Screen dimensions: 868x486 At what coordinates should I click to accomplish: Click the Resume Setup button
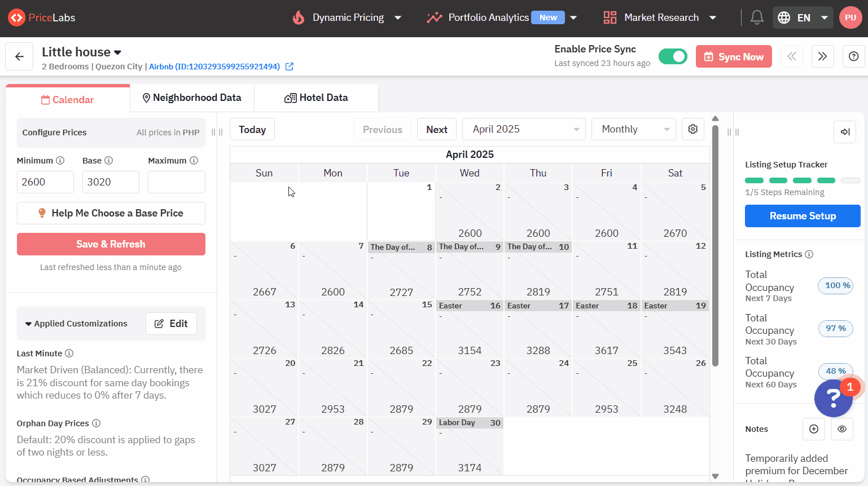click(803, 216)
